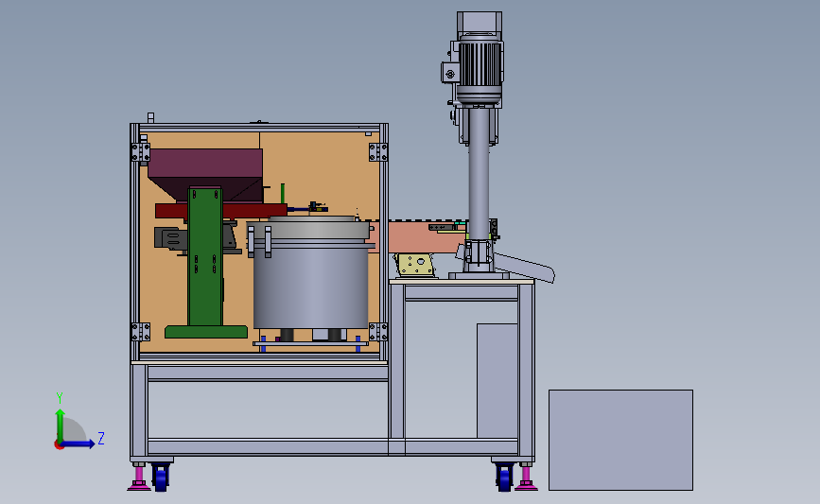Select the green upright support post

pyautogui.click(x=205, y=256)
